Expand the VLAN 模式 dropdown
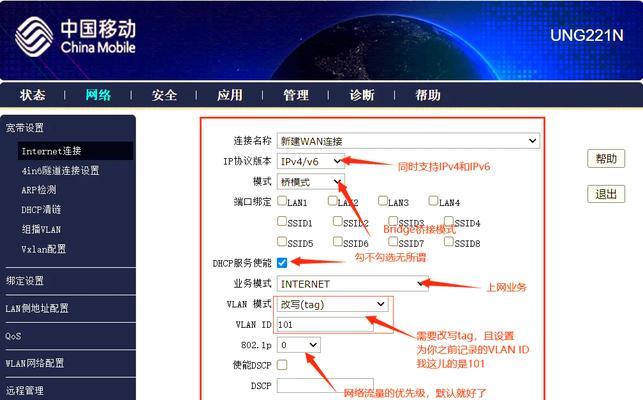The height and width of the screenshot is (400, 643). tap(333, 304)
